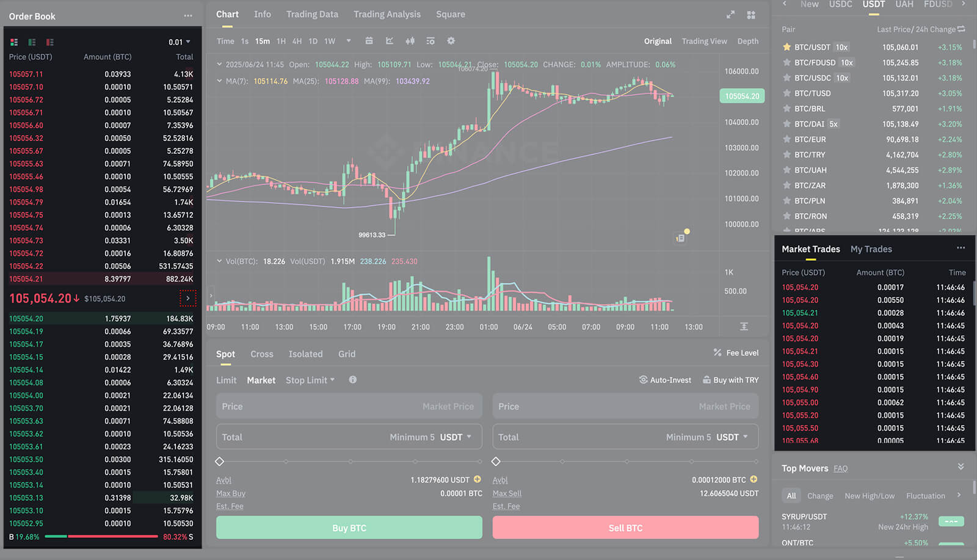Expand the Stop Limit order type dropdown
Viewport: 977px width, 560px height.
[x=310, y=380]
